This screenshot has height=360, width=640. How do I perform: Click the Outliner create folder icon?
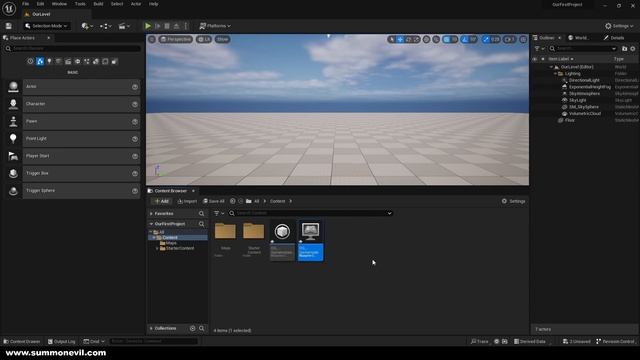pos(624,49)
